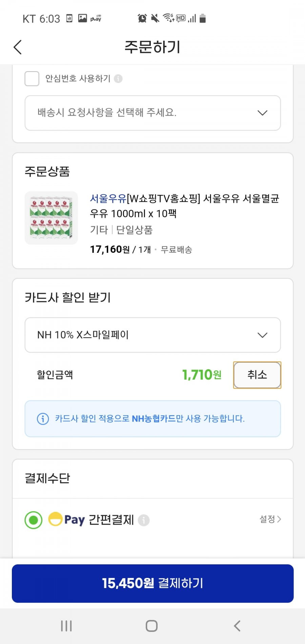This screenshot has height=644, width=305.
Task: Tap the milk product thumbnail
Action: [51, 218]
